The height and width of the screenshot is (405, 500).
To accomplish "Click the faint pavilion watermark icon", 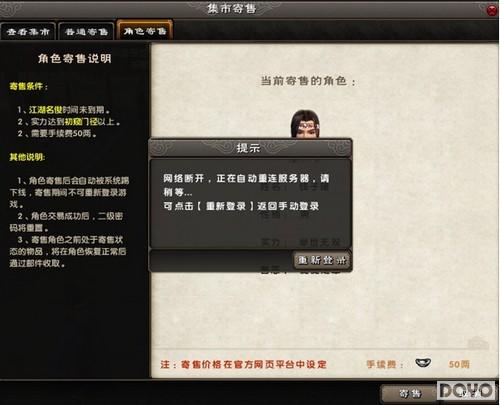I will [478, 343].
